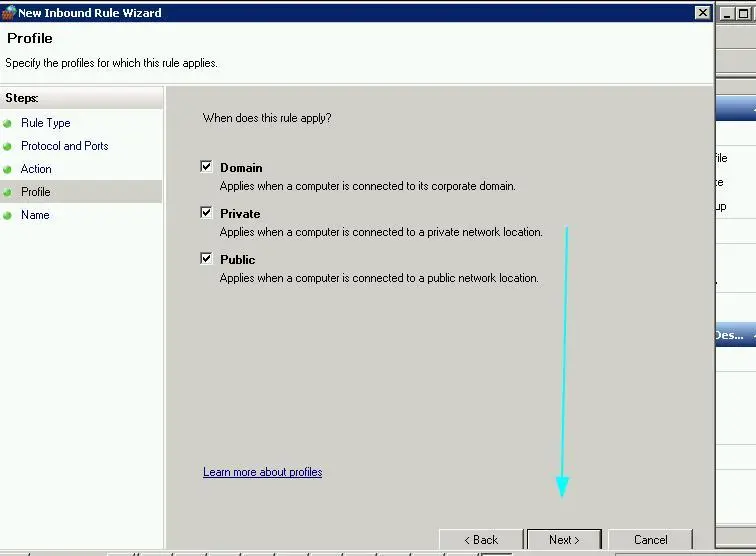The height and width of the screenshot is (556, 756).
Task: Select the Name step
Action: tap(35, 215)
